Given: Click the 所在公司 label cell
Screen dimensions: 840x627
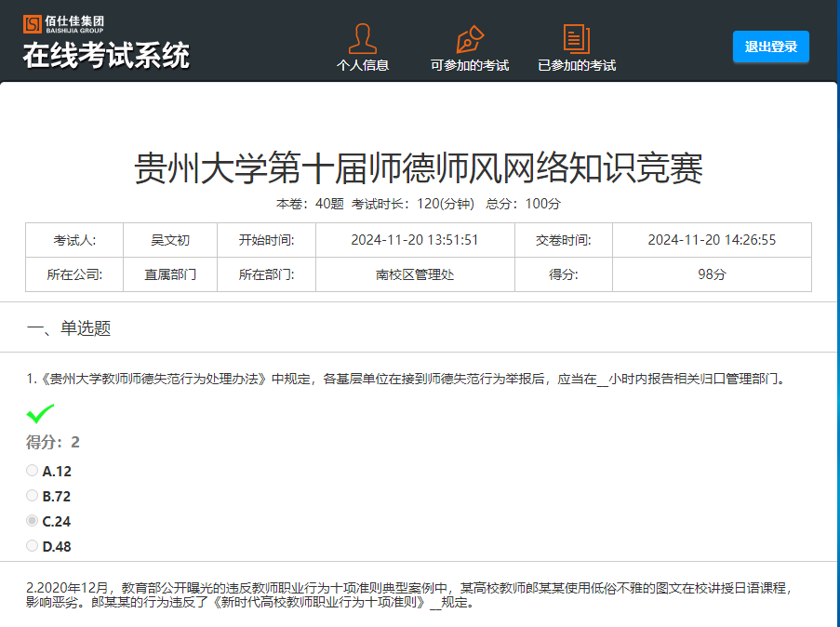Looking at the screenshot, I should pyautogui.click(x=74, y=274).
